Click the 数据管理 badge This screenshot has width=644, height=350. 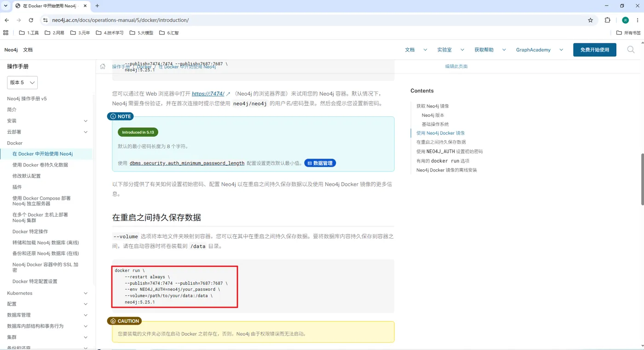(320, 163)
